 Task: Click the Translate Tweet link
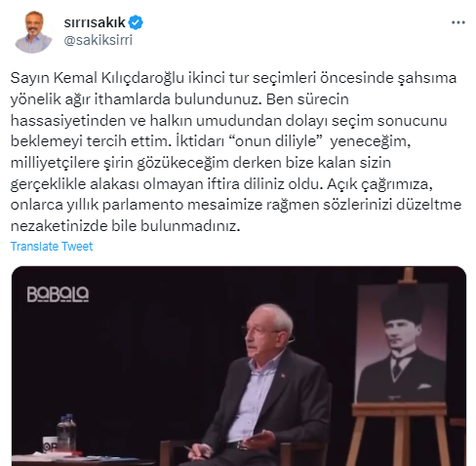52,247
